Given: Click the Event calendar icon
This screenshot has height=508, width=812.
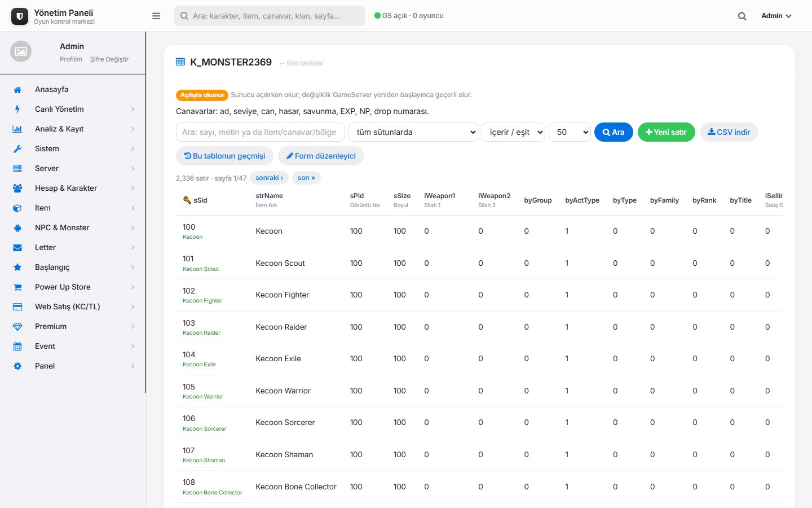Looking at the screenshot, I should (x=17, y=347).
